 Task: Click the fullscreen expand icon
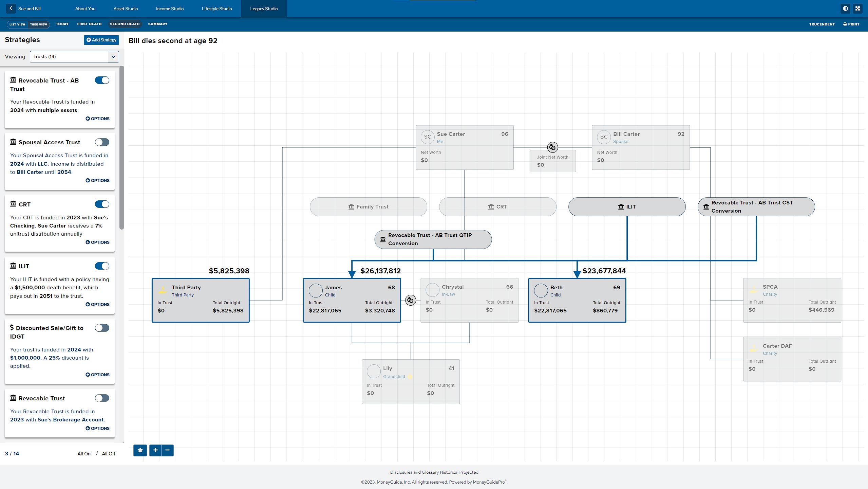(857, 8)
